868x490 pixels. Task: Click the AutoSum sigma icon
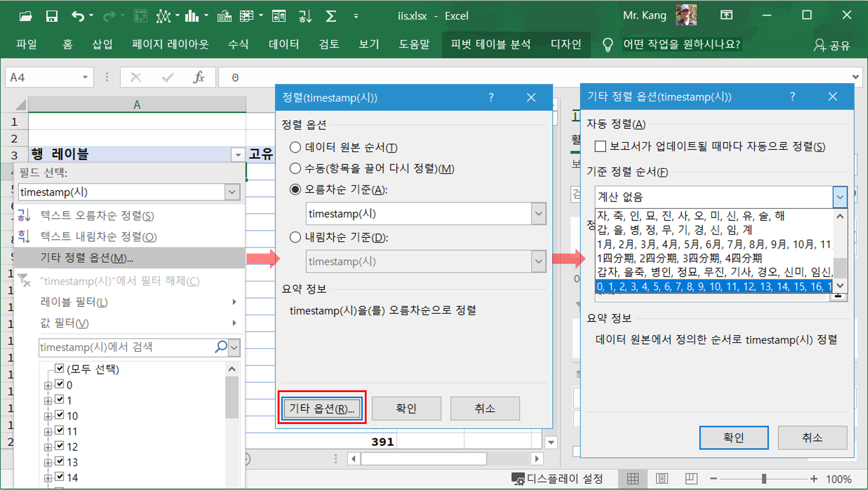[331, 17]
